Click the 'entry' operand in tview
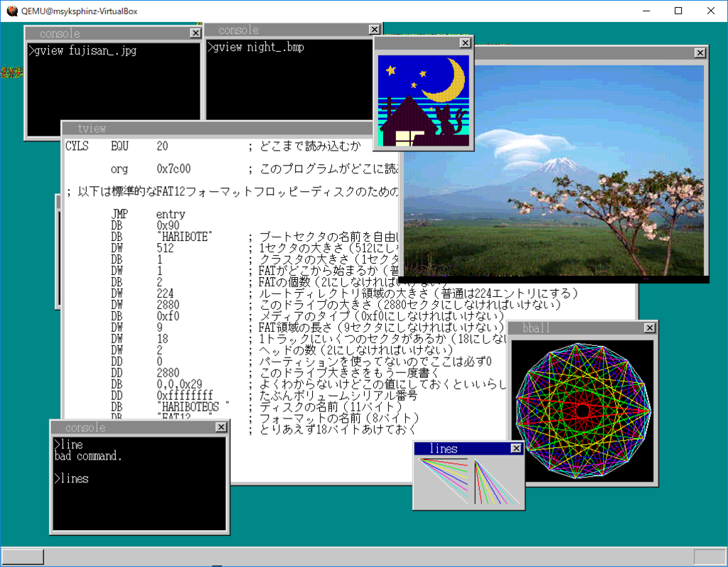 [171, 215]
